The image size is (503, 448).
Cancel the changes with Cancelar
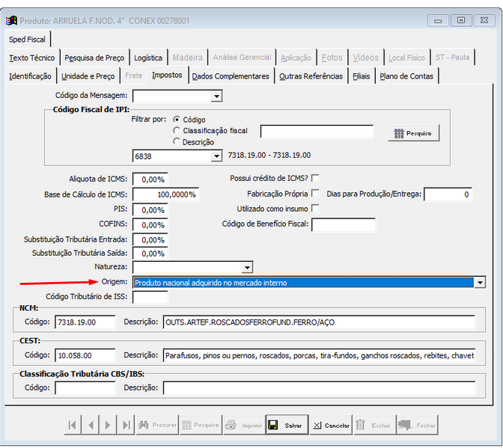point(331,425)
